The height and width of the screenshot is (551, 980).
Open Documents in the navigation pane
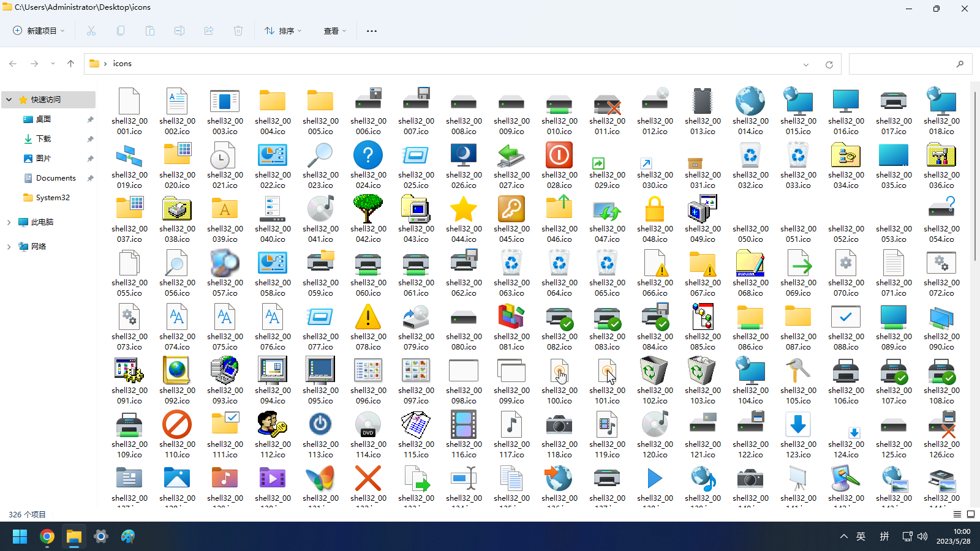56,178
